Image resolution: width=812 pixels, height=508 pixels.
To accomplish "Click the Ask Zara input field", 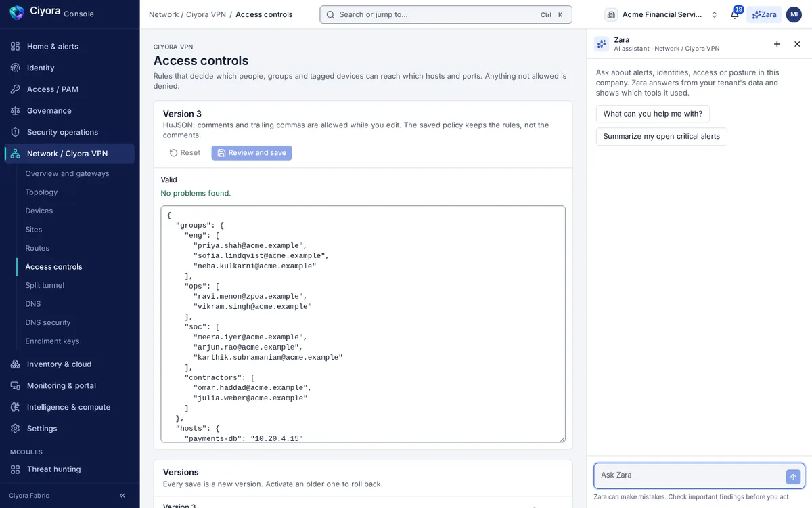I will pos(690,475).
